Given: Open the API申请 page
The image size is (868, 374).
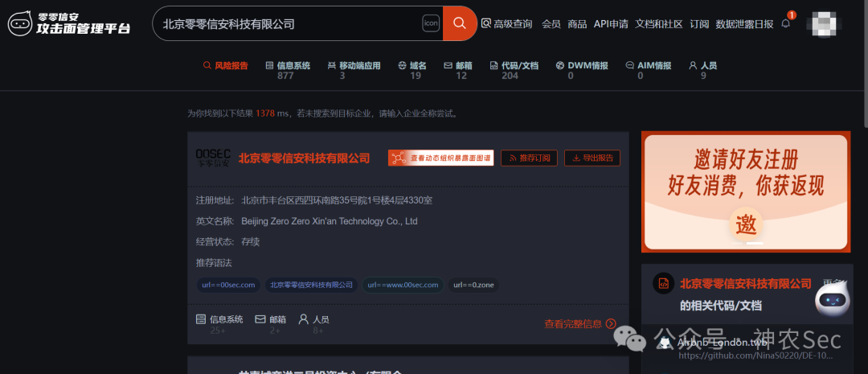Looking at the screenshot, I should click(611, 24).
